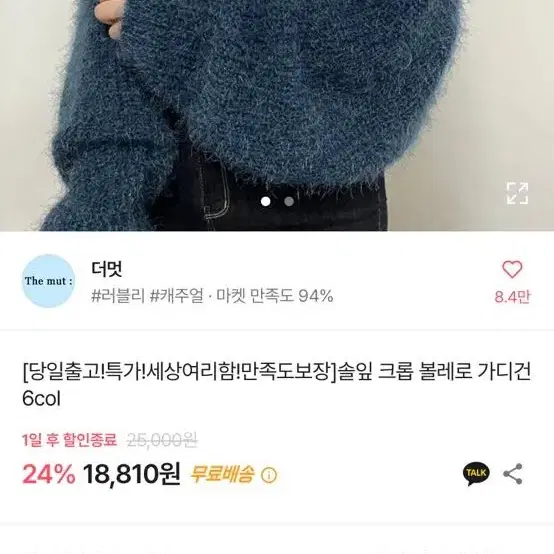Click the 8.4만 likes count
The image size is (554, 554).
coord(512,297)
